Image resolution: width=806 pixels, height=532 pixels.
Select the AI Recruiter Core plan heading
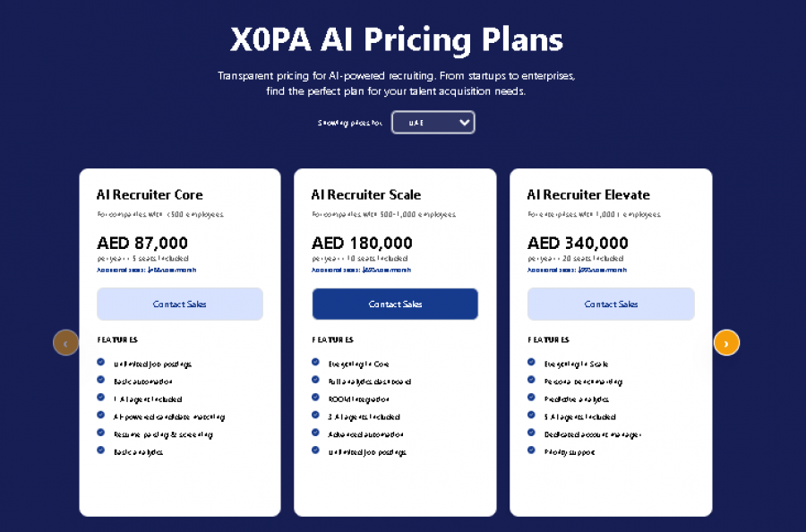point(150,194)
